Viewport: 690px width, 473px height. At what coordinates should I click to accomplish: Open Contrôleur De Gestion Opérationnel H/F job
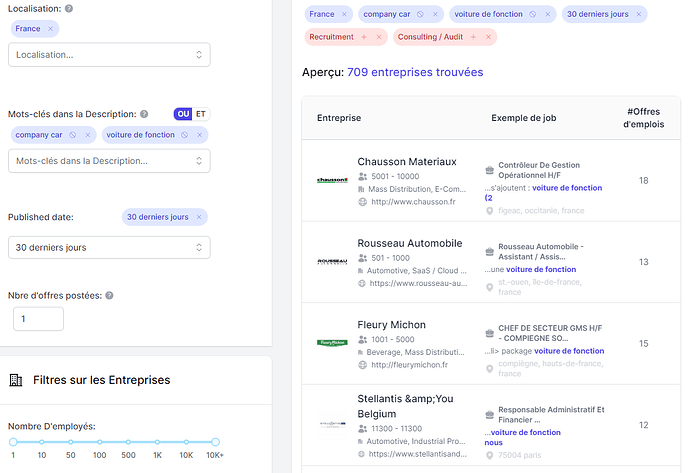(539, 170)
